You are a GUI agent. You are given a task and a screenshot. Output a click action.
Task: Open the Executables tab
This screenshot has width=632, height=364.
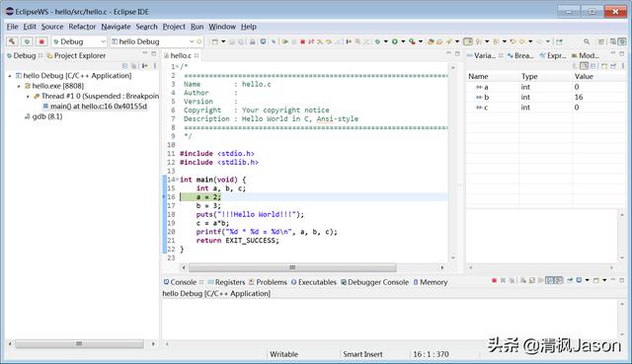pyautogui.click(x=314, y=282)
